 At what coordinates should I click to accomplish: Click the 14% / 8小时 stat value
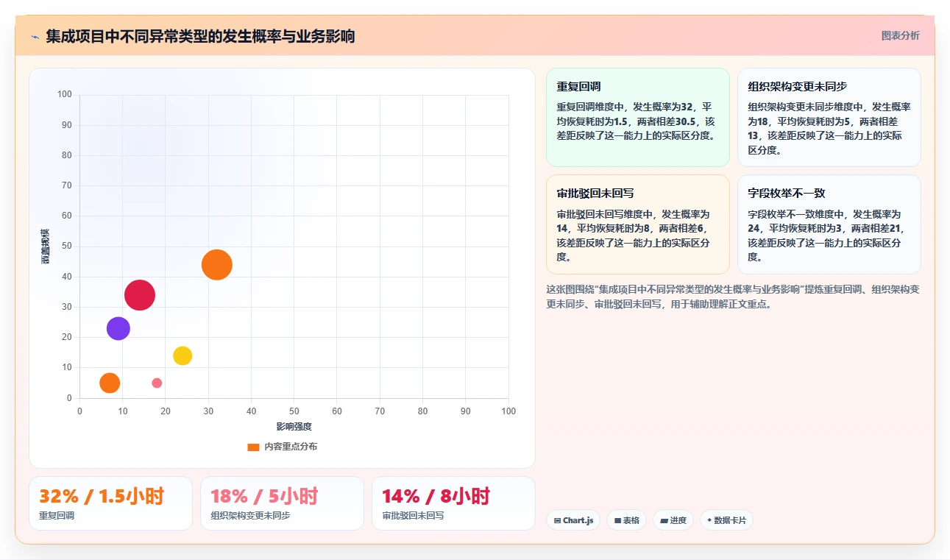click(x=436, y=496)
